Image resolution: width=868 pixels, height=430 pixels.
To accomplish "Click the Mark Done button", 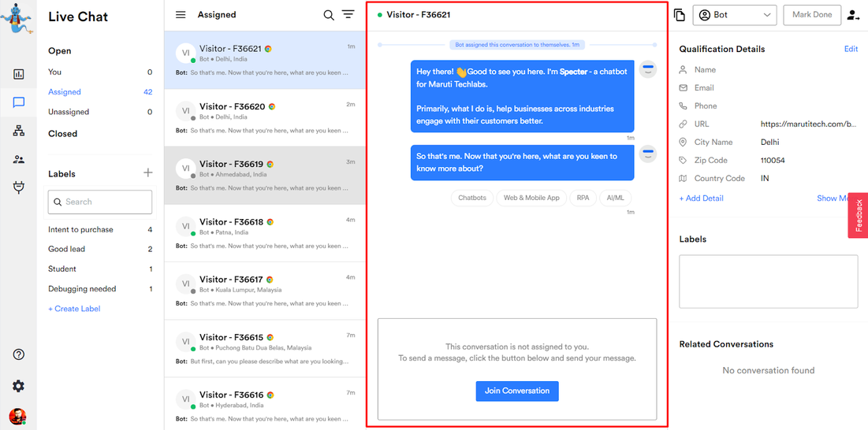I will coord(811,15).
